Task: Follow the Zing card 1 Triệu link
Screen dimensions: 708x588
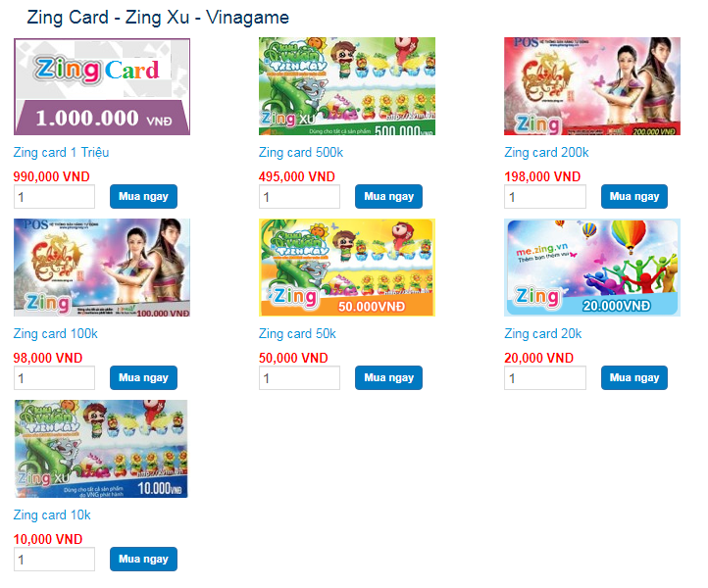Action: [62, 153]
